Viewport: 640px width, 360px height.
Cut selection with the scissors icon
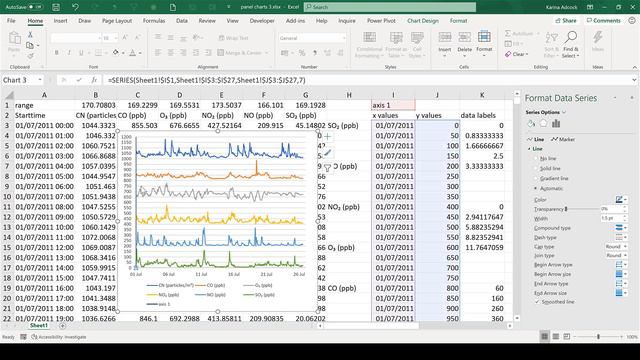[30, 35]
